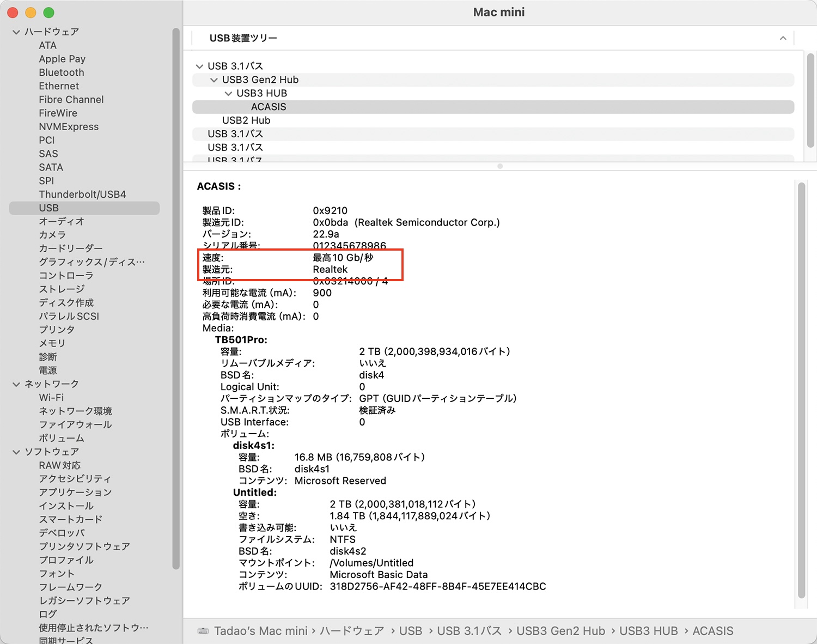
Task: Click the USB装置ツリー header sort chevron
Action: pos(783,38)
